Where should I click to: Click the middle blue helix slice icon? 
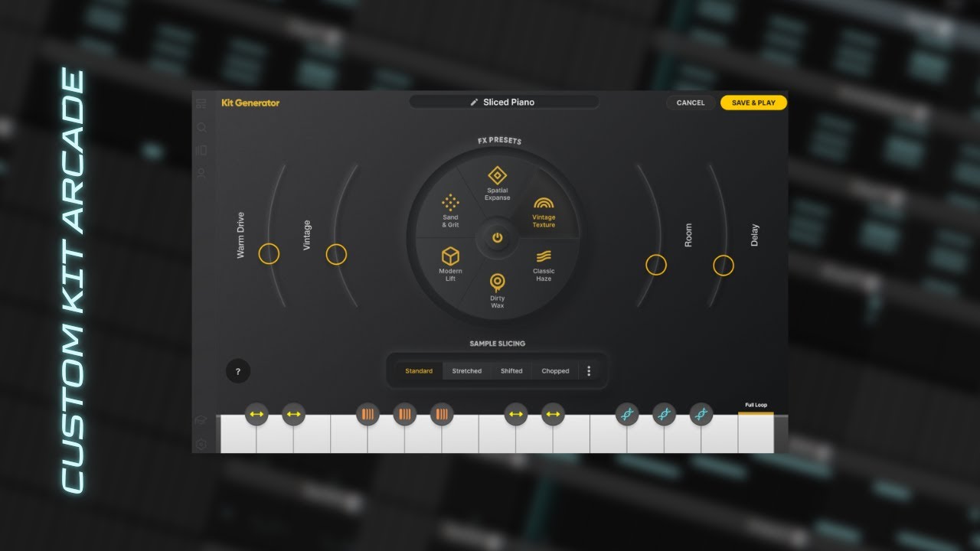coord(665,414)
